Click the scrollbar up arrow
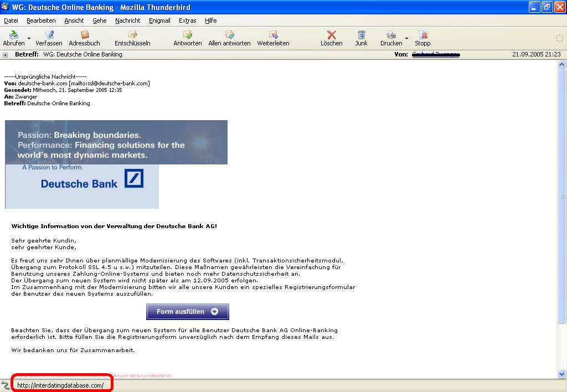This screenshot has width=567, height=392. (x=561, y=65)
